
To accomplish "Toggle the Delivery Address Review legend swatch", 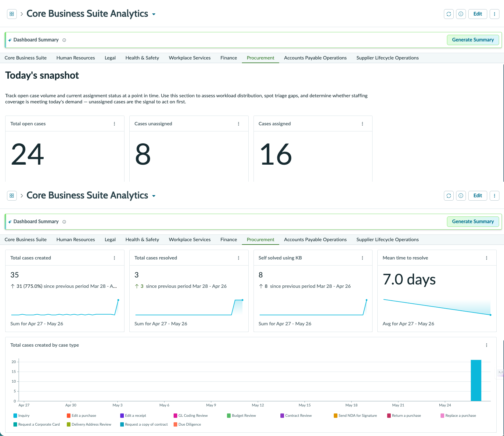I will click(x=69, y=424).
